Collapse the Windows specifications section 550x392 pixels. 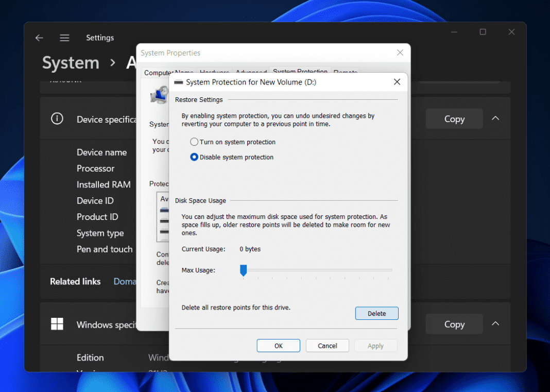495,323
